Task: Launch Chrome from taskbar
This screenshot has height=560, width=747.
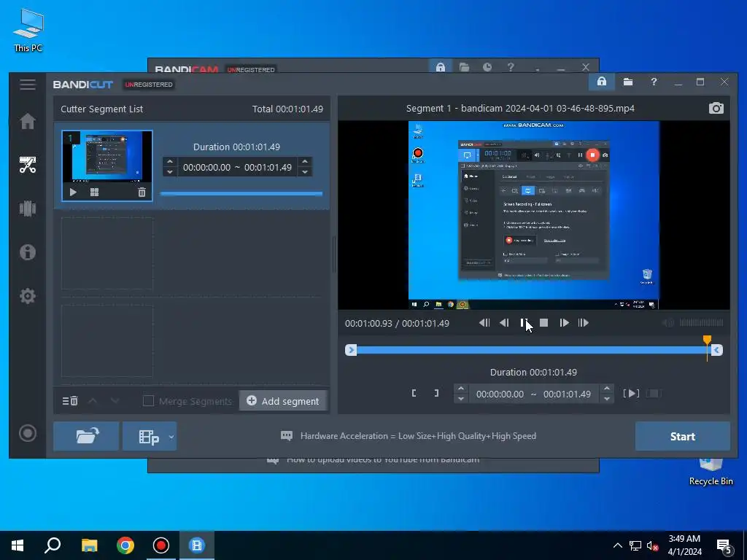Action: coord(125,545)
